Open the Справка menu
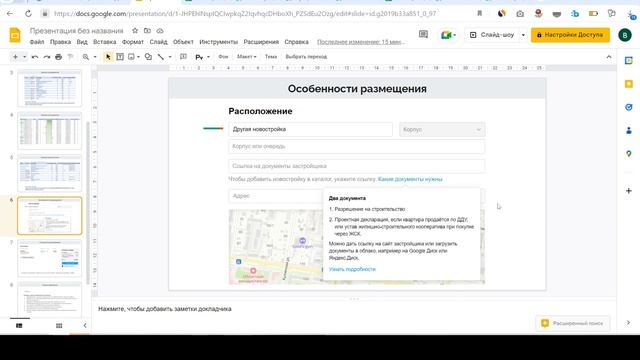Screen dimensions: 640x360 pos(296,42)
